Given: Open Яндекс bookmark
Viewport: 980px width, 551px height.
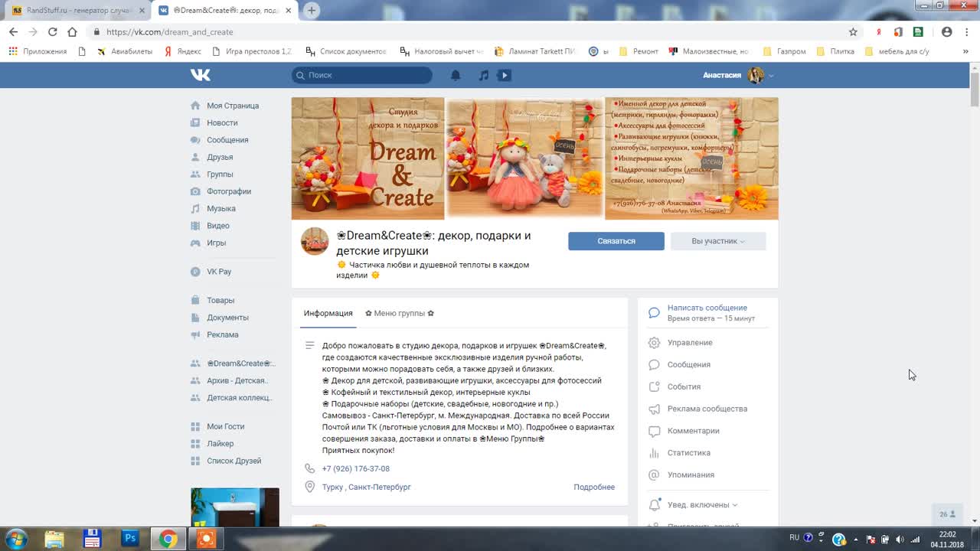Looking at the screenshot, I should click(183, 51).
